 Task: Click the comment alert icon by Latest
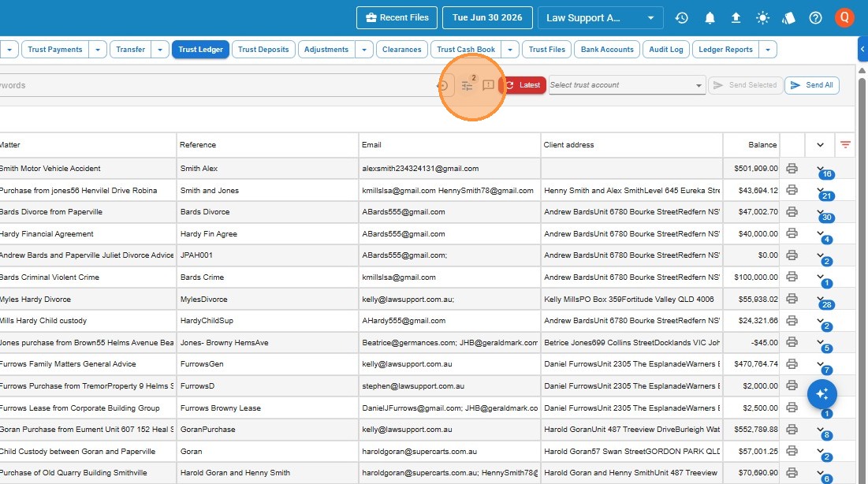[x=488, y=85]
